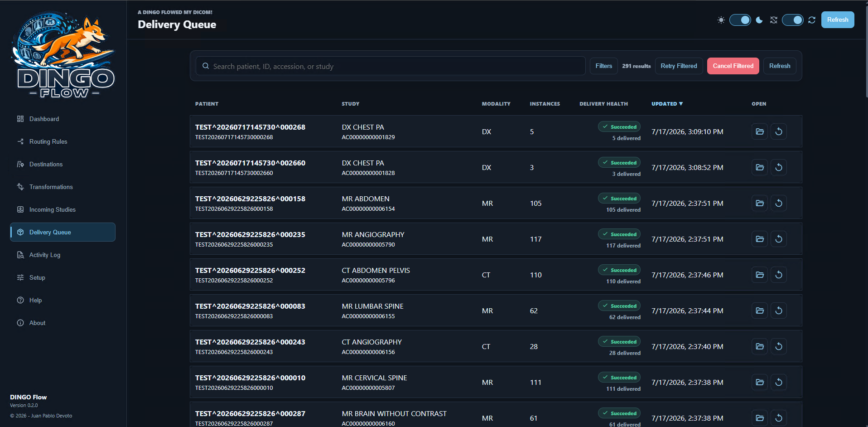Select patient TEST^20260629225826^000243
Viewport: 868px width, 427px height.
point(250,342)
